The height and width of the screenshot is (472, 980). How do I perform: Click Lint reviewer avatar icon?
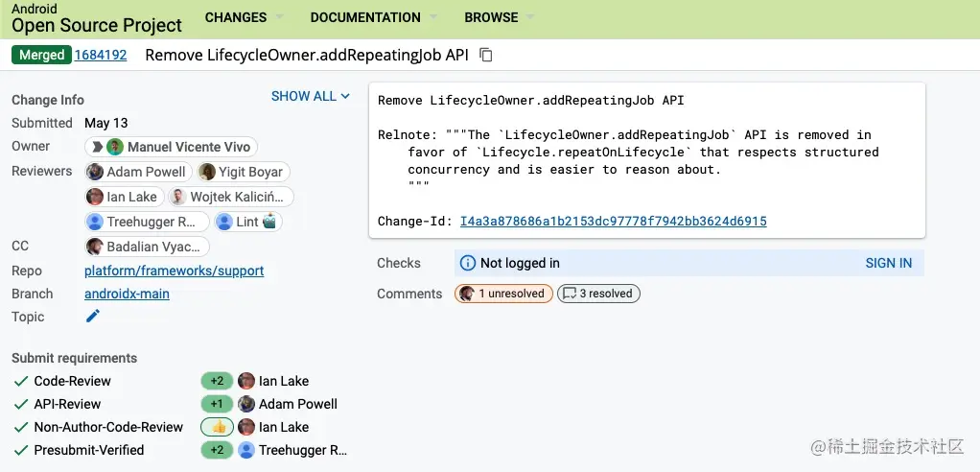[224, 222]
